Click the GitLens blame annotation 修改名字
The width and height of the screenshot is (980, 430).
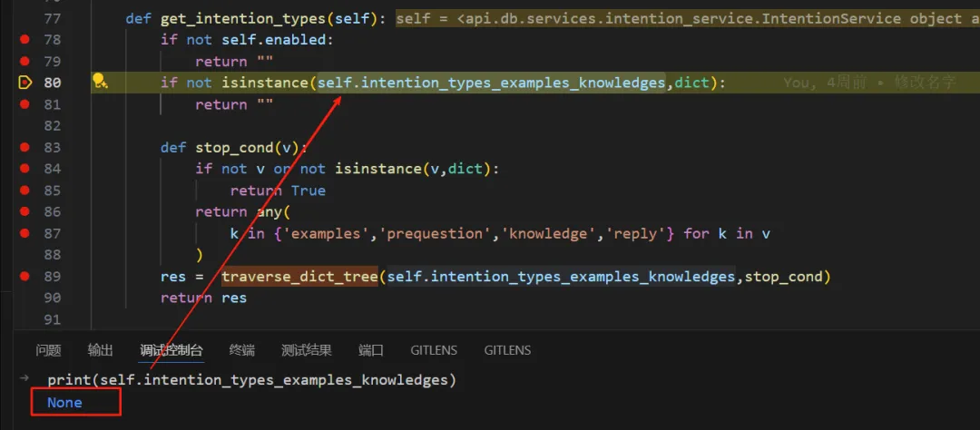coord(925,83)
